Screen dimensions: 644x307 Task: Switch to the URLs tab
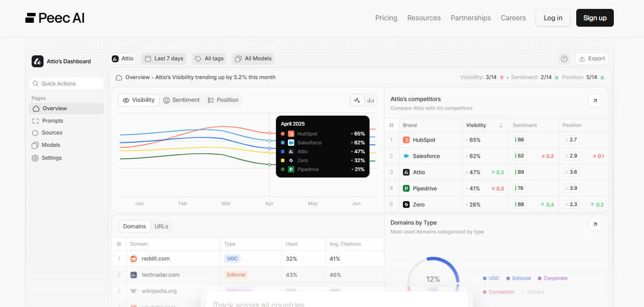point(162,226)
